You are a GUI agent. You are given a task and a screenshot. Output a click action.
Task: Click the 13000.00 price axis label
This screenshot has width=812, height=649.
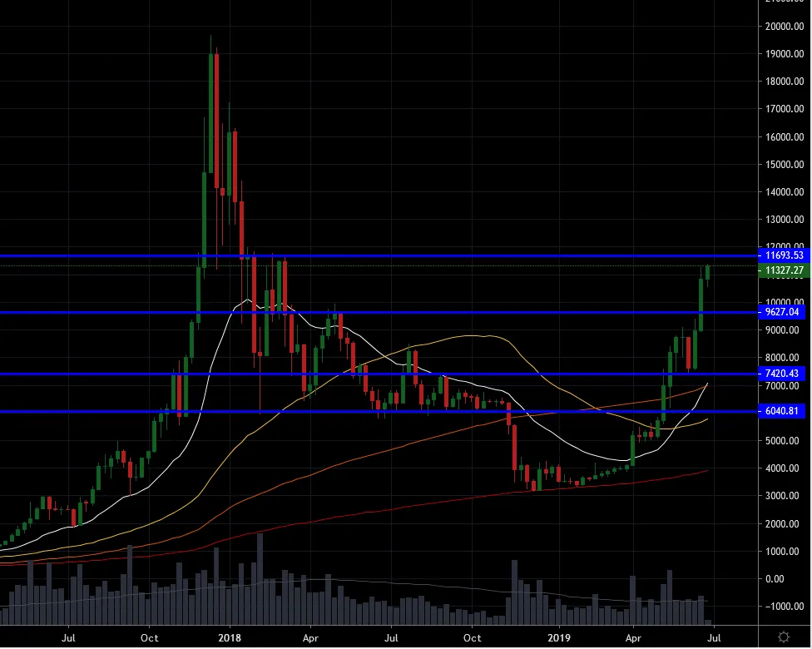(784, 220)
